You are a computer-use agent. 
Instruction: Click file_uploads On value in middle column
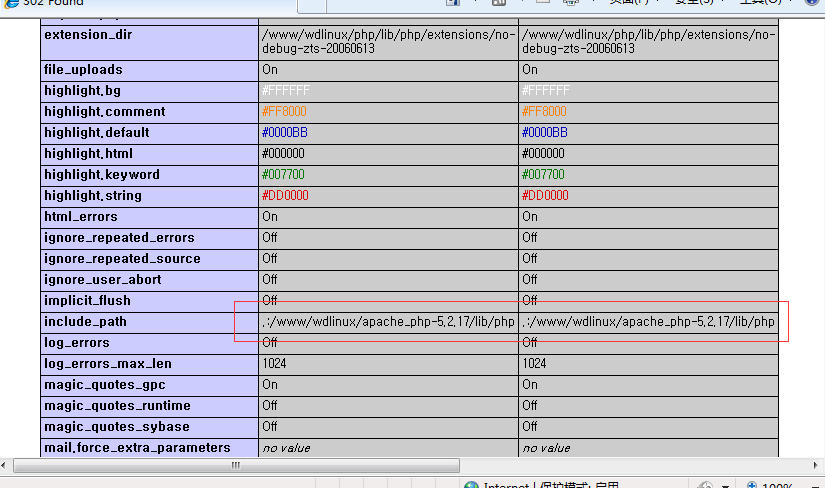[x=270, y=69]
